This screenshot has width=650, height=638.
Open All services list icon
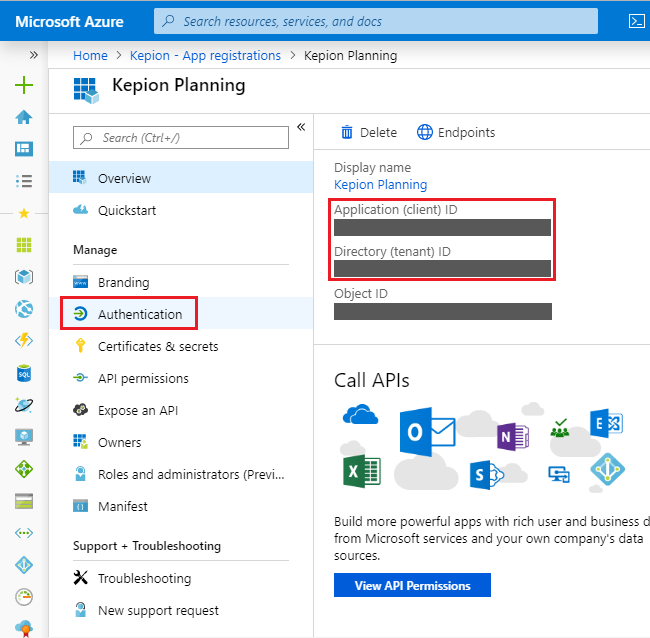[24, 181]
